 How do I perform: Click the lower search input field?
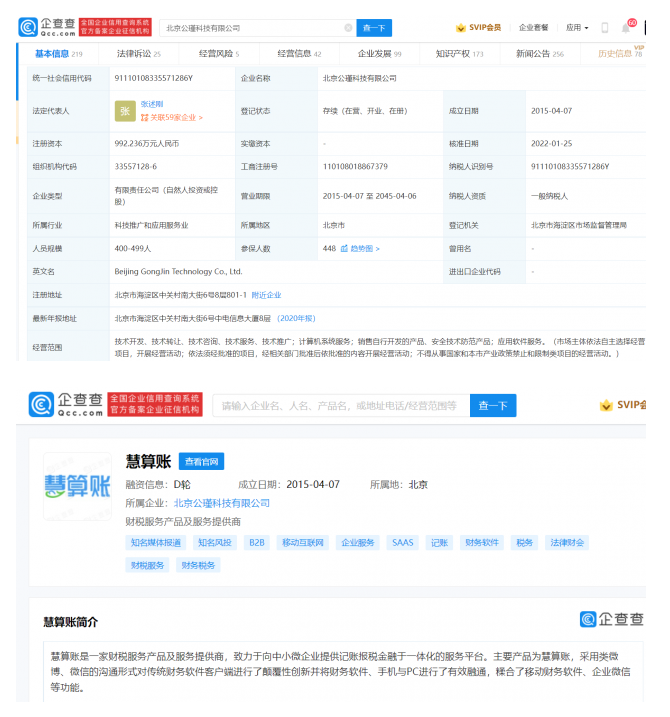(x=341, y=405)
